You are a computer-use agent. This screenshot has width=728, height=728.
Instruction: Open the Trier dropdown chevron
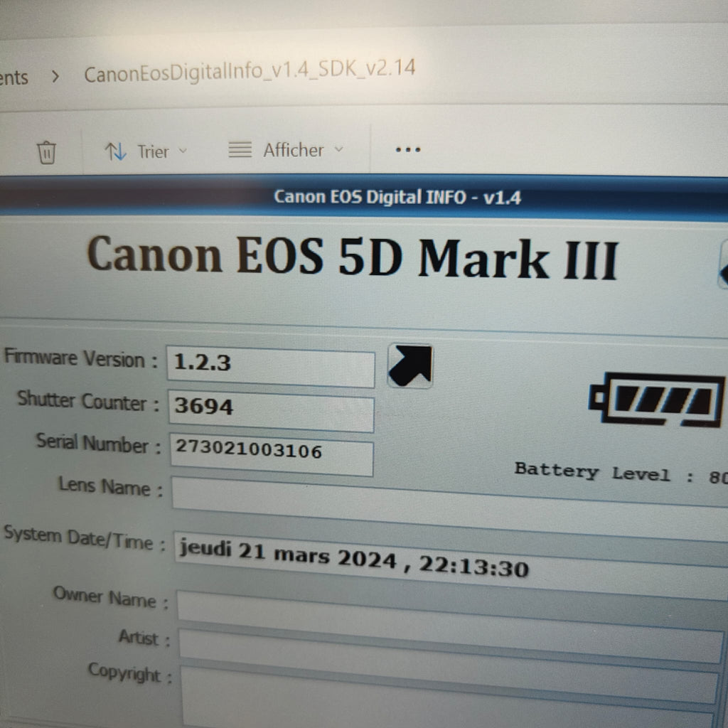(x=184, y=151)
